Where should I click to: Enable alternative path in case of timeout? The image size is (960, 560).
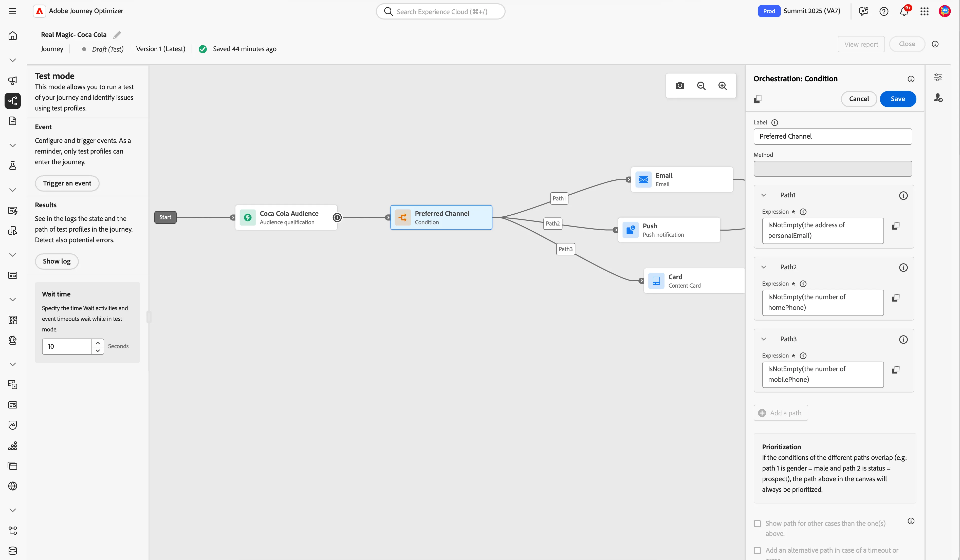click(757, 550)
